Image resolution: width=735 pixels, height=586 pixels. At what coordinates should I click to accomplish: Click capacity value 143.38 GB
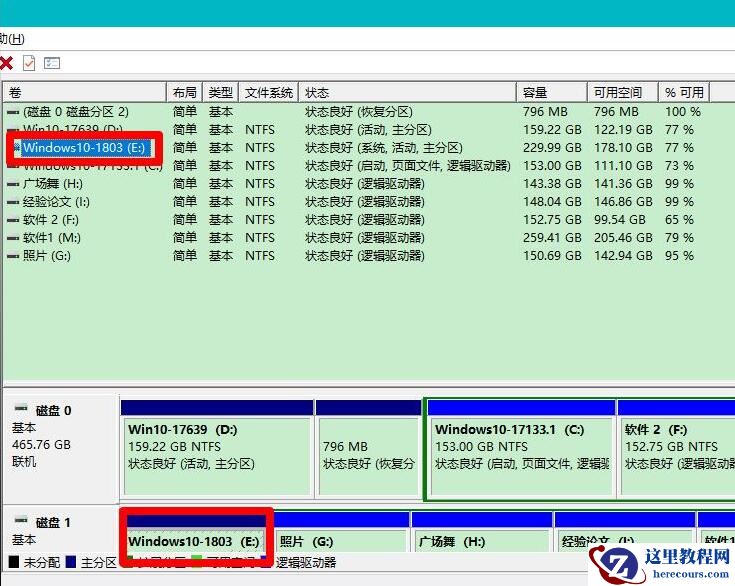coord(552,184)
